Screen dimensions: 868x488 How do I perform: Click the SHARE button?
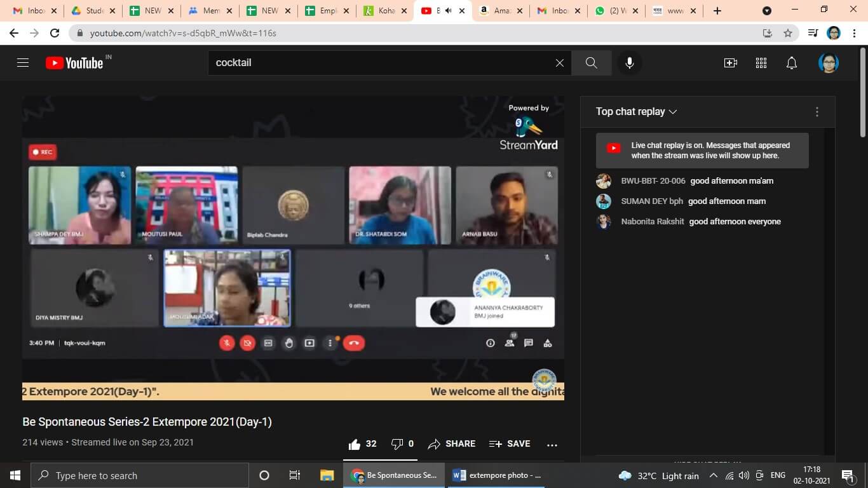point(452,444)
